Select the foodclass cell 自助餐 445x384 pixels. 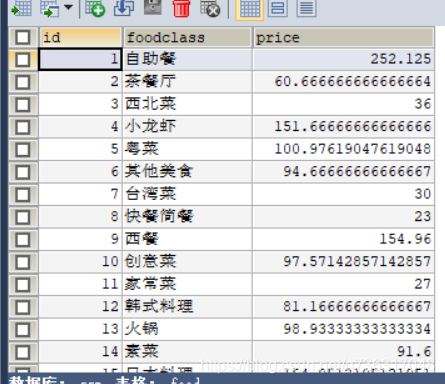click(x=187, y=59)
